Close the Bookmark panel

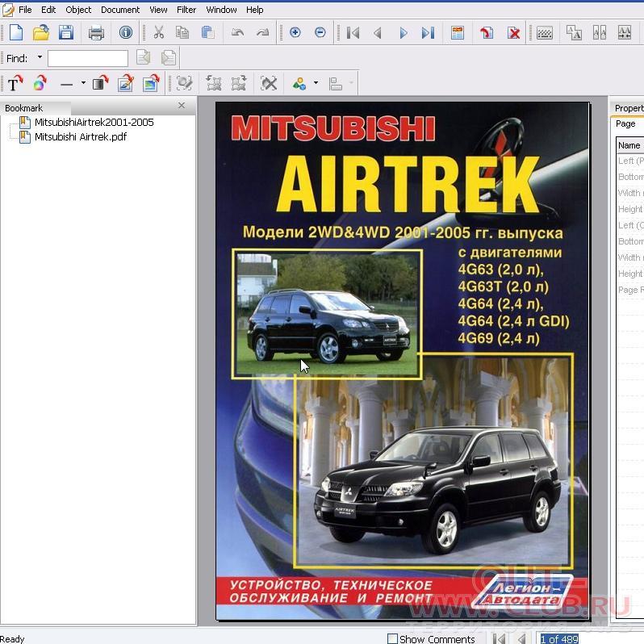[182, 106]
